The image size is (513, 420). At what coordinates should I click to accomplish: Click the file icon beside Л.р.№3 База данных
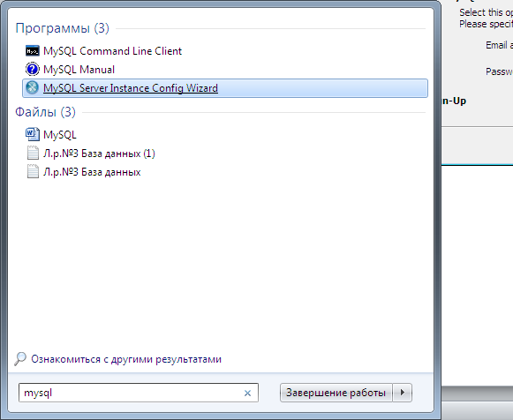pos(33,171)
